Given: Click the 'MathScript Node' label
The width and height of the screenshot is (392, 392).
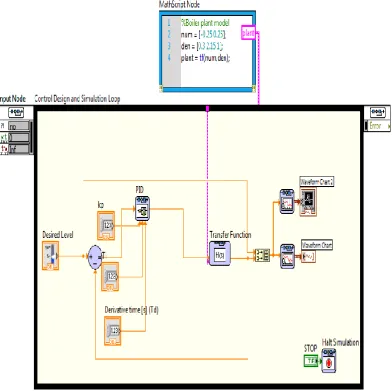Looking at the screenshot, I should (179, 4).
